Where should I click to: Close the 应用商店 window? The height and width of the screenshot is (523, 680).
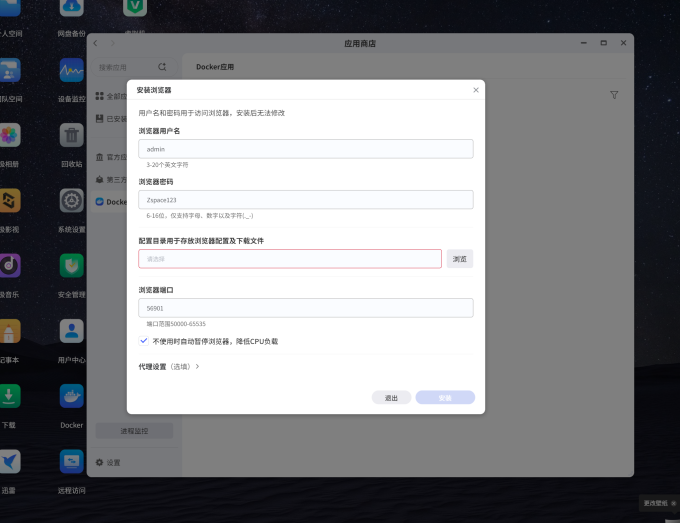coord(623,43)
